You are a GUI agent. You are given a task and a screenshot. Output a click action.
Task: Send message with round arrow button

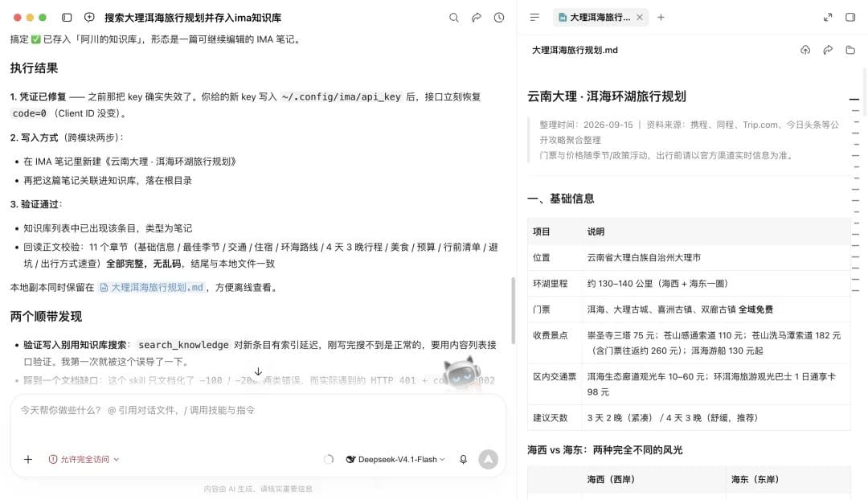[x=489, y=459]
